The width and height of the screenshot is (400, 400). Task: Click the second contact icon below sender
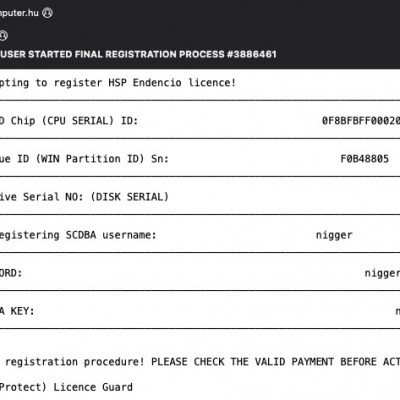(3, 35)
